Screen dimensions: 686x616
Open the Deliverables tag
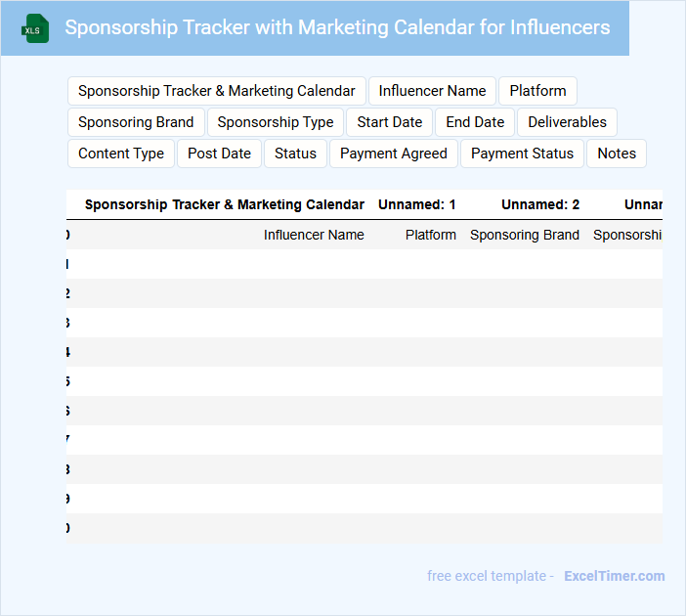pos(567,122)
